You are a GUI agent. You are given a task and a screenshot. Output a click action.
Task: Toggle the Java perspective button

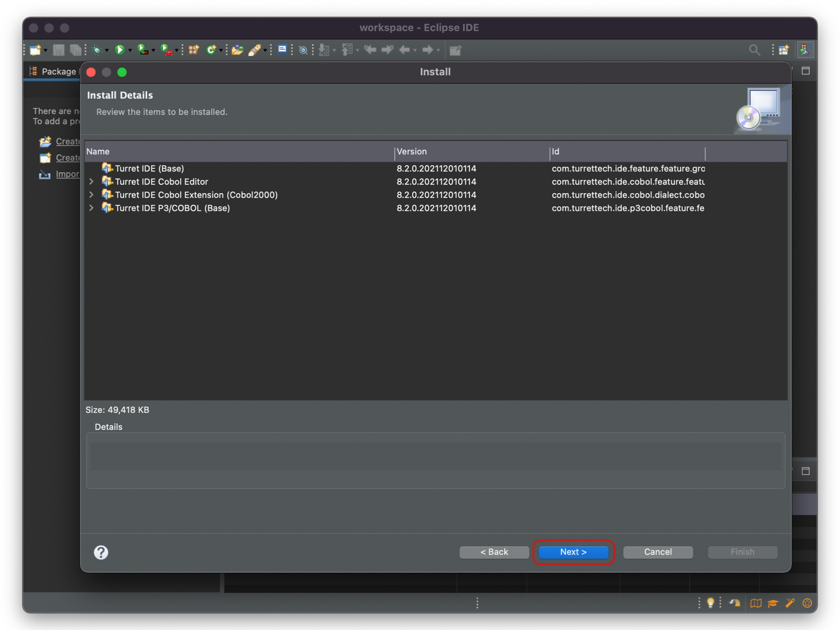click(805, 50)
